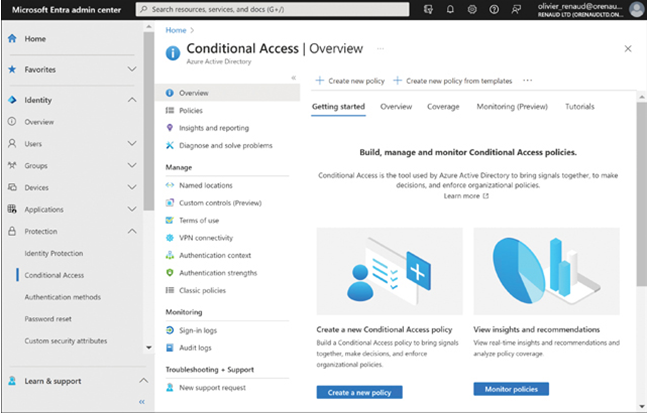
Task: Collapse the left sidebar with double chevron
Action: point(142,402)
